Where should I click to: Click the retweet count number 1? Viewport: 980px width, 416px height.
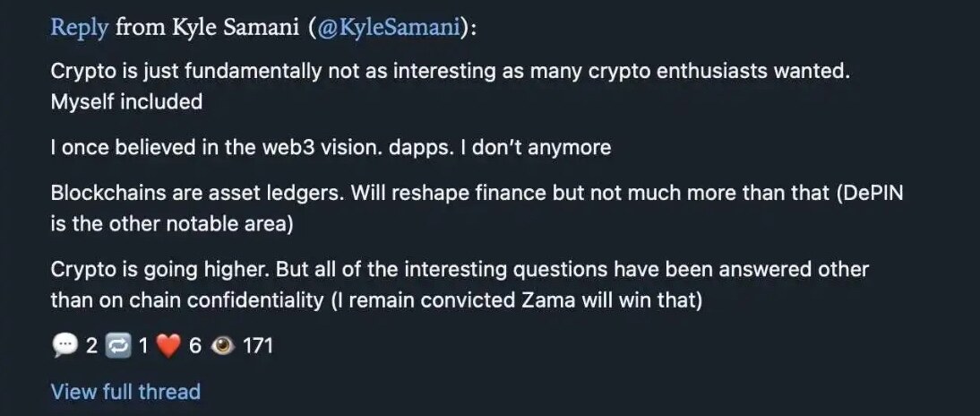pyautogui.click(x=143, y=345)
